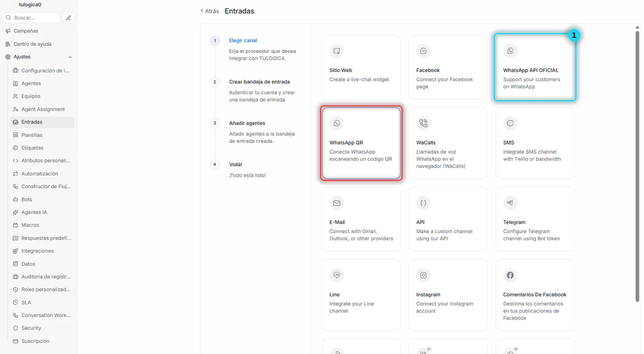Click the compose pencil icon beside search

[x=69, y=18]
